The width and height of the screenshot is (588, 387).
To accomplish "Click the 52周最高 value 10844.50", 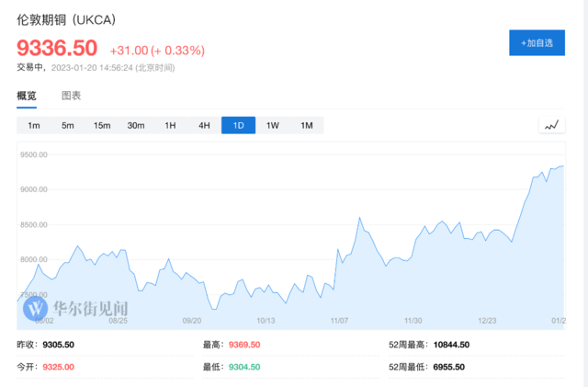I will coord(451,345).
